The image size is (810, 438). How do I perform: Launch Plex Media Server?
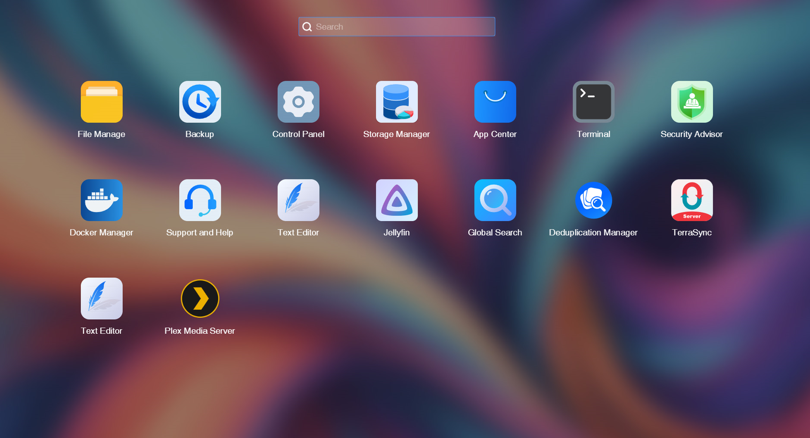click(200, 298)
